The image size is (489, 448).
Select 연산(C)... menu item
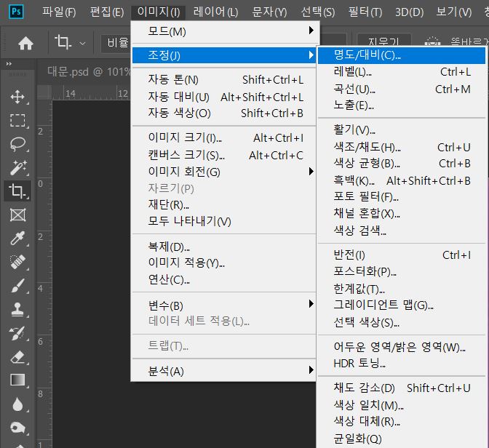pyautogui.click(x=225, y=280)
